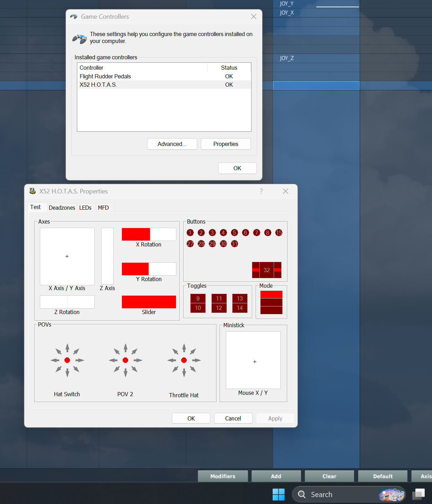
Task: Click the X Rotation axis bar
Action: tap(149, 234)
